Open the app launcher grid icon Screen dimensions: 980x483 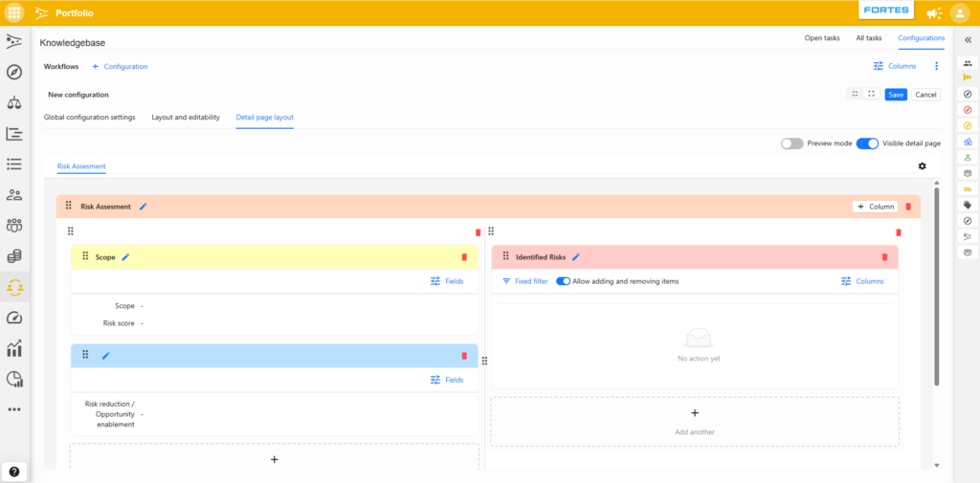14,12
